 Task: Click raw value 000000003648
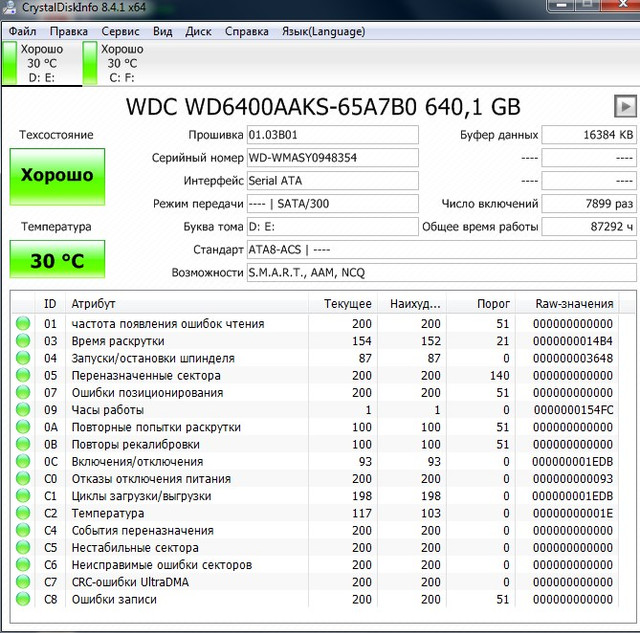coord(573,358)
